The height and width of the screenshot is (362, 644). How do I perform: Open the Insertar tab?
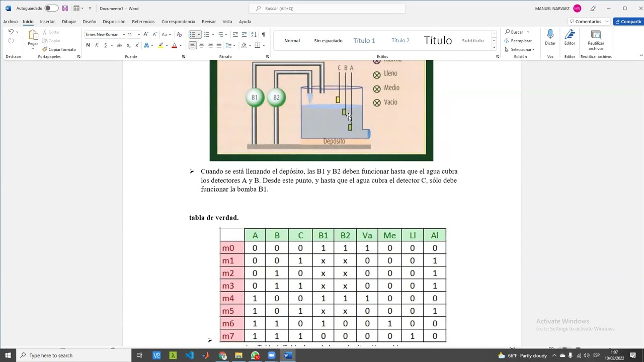click(x=47, y=22)
